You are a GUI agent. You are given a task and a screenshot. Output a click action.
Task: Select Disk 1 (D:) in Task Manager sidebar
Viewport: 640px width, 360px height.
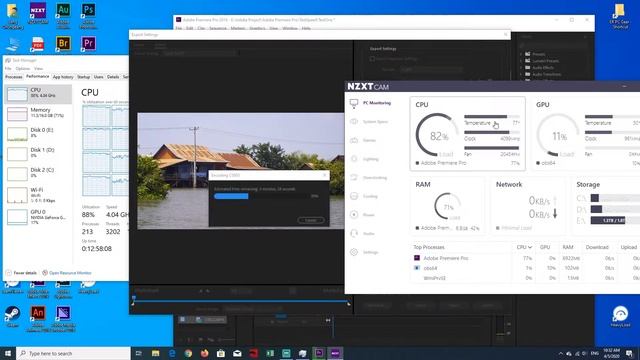coord(38,153)
